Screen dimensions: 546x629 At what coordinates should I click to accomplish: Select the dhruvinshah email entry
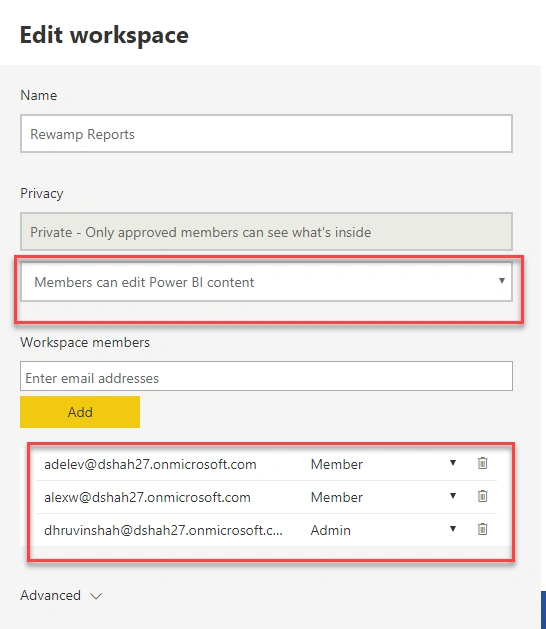click(x=163, y=530)
